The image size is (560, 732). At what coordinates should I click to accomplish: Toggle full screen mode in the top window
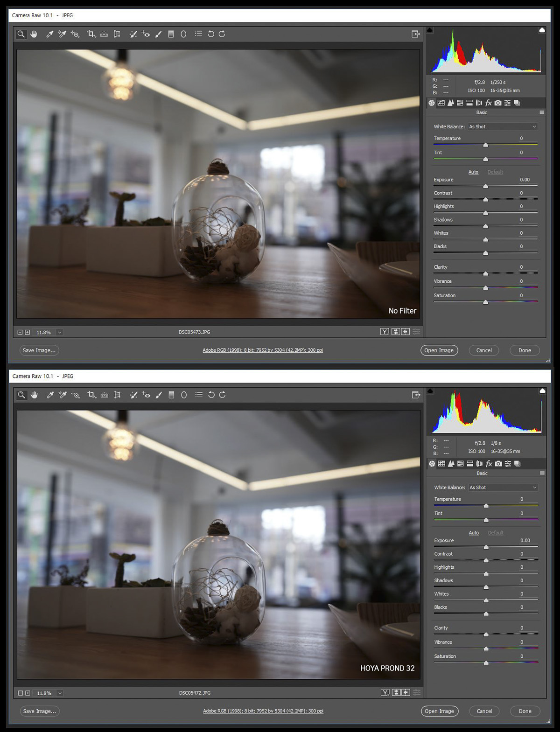tap(415, 34)
